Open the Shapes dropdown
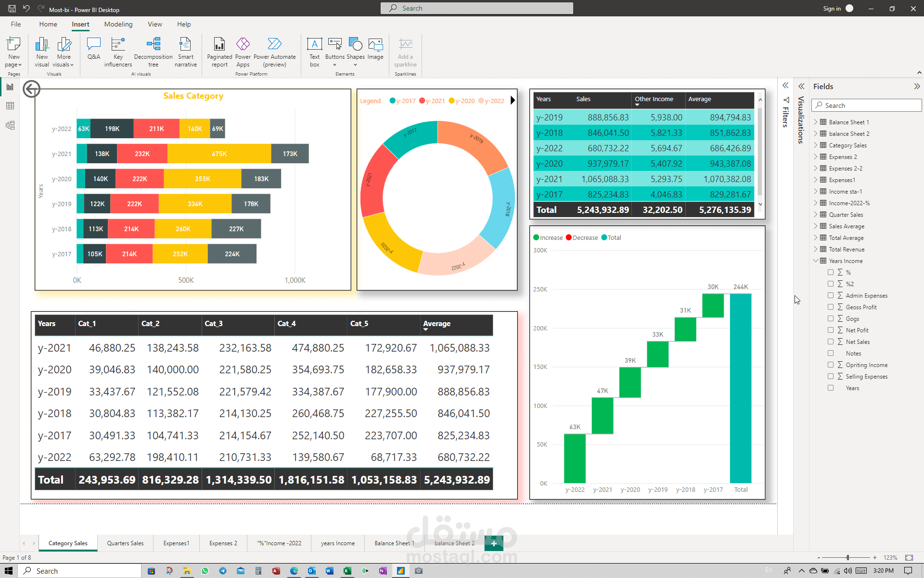Viewport: 924px width, 578px height. [x=355, y=65]
